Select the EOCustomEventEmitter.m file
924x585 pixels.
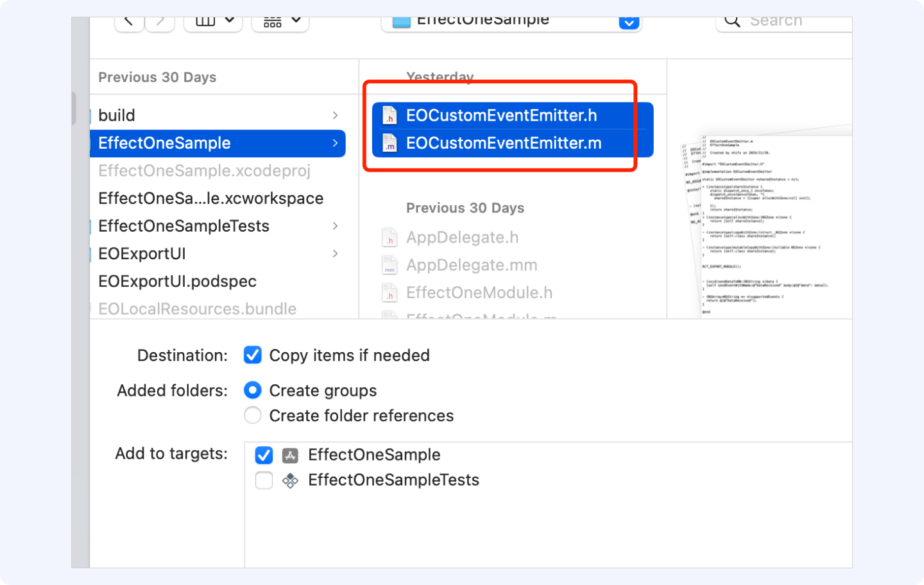click(x=513, y=144)
